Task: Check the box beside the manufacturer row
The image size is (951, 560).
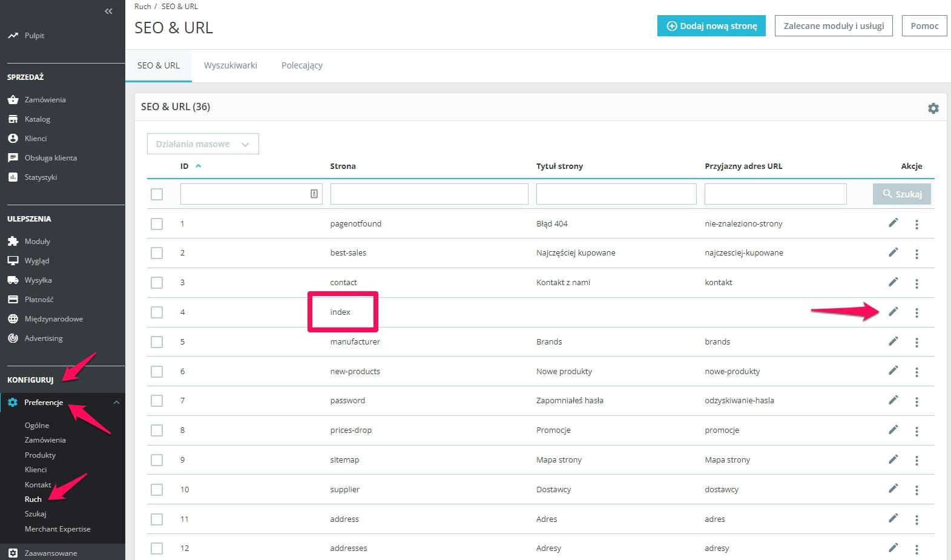Action: (157, 342)
